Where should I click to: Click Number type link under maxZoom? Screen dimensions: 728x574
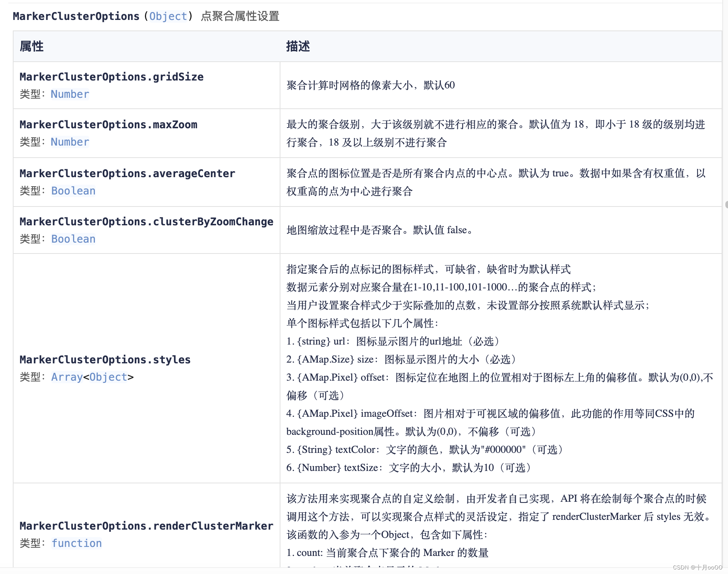coord(70,142)
